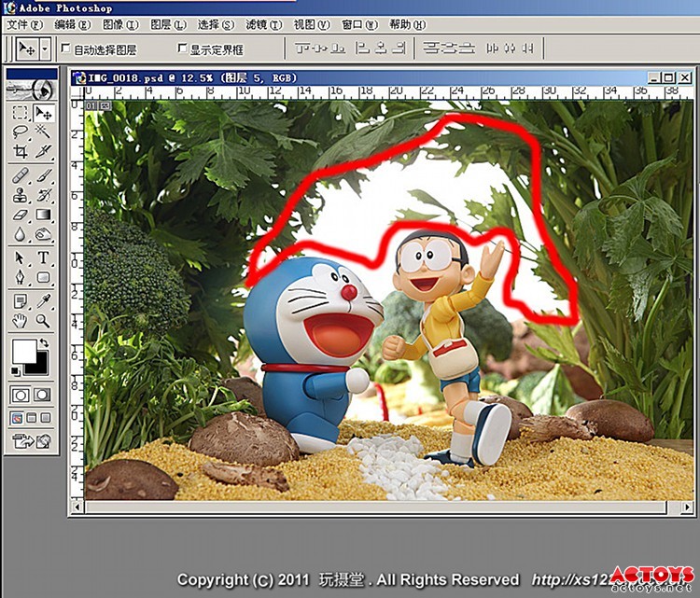Select the Crop tool
700x598 pixels.
click(x=21, y=151)
